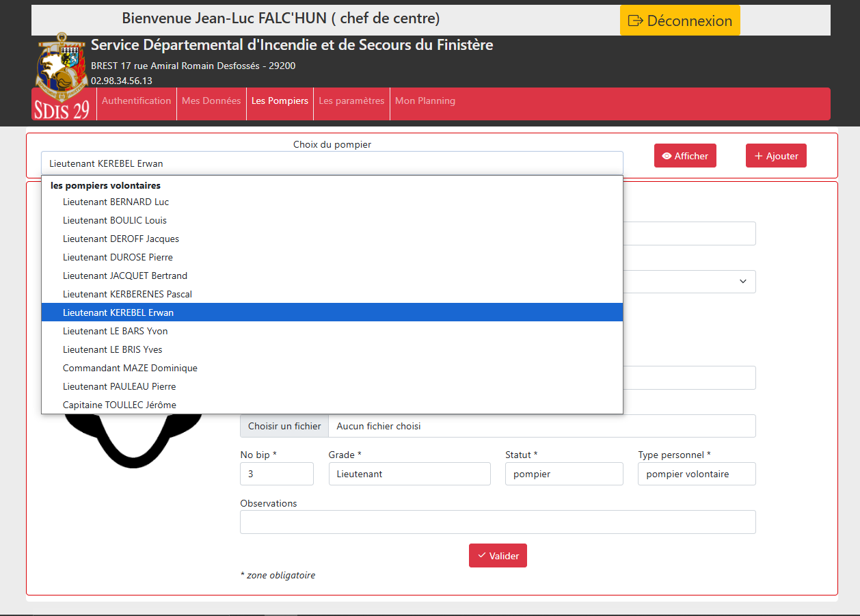Click the Afficher button with eye icon
The height and width of the screenshot is (616, 860).
click(x=685, y=156)
